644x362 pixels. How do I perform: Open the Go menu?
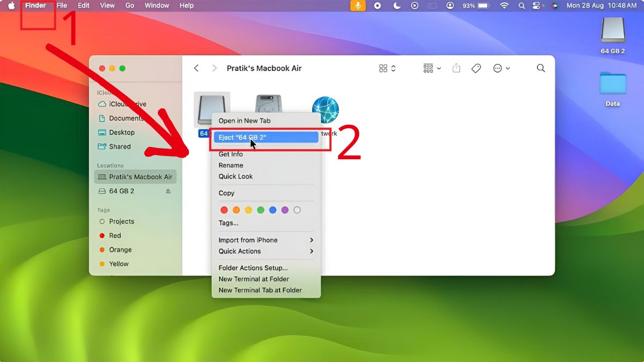coord(130,5)
